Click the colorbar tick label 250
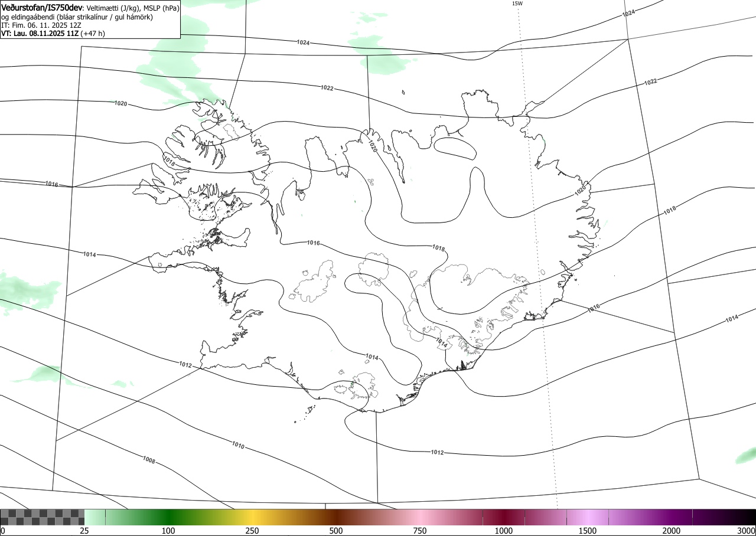 [x=252, y=531]
